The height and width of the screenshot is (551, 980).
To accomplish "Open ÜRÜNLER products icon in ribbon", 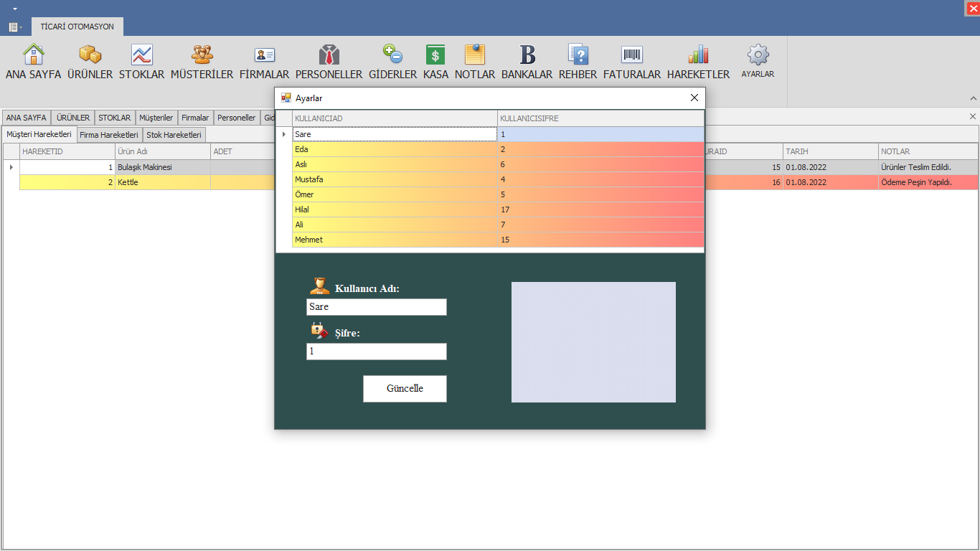I will [90, 55].
